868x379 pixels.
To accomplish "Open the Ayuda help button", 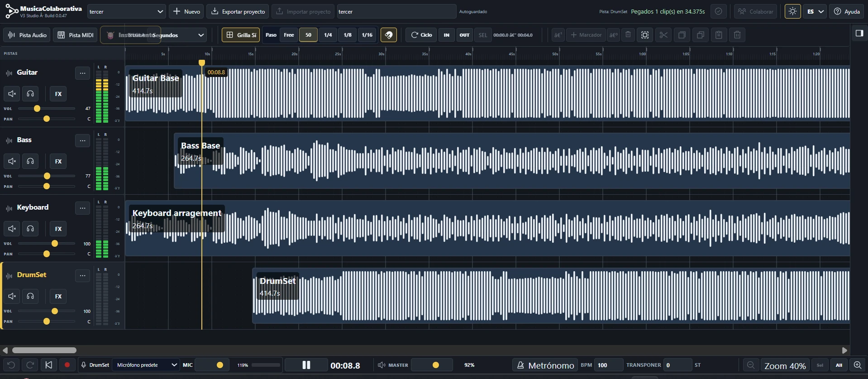I will pos(847,11).
